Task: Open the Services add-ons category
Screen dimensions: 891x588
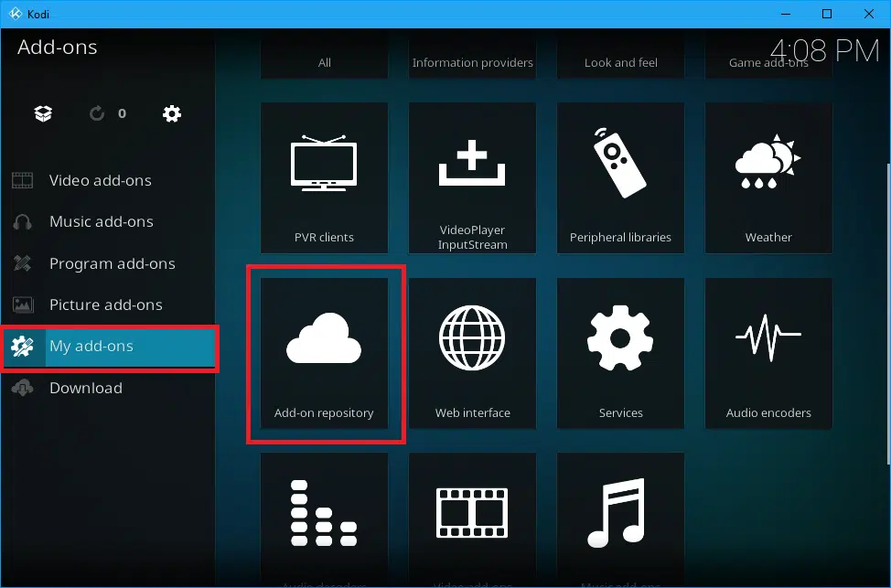Action: click(620, 353)
